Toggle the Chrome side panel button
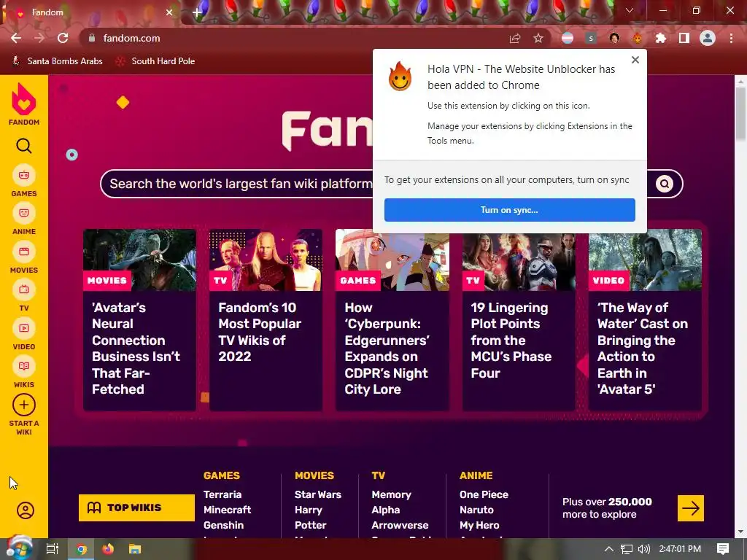747x560 pixels. [684, 38]
